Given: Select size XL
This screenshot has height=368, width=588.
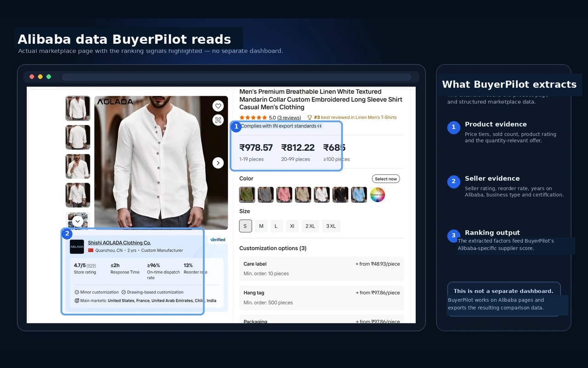Looking at the screenshot, I should coord(292,226).
